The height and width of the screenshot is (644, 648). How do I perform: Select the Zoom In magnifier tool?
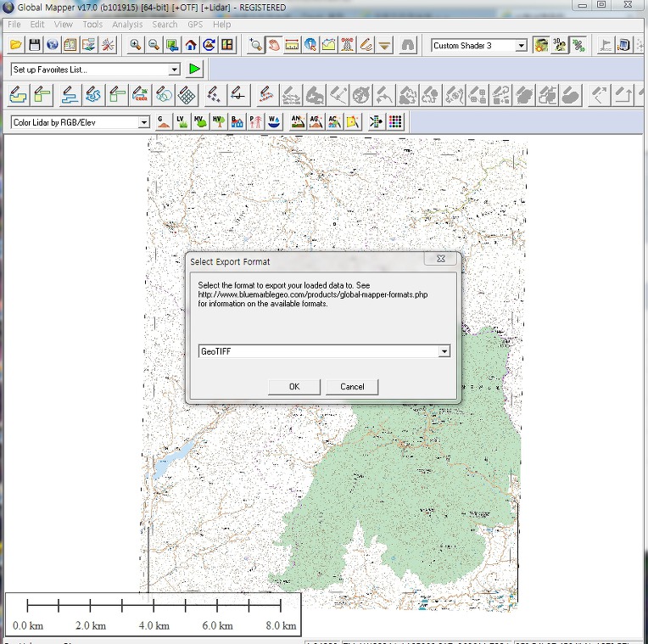click(x=135, y=45)
